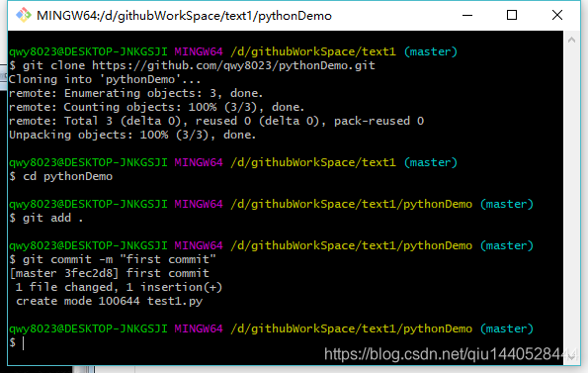Click the 'Unpacking objects: 100% (3/3), done.' line
Image resolution: width=588 pixels, height=373 pixels.
click(132, 136)
